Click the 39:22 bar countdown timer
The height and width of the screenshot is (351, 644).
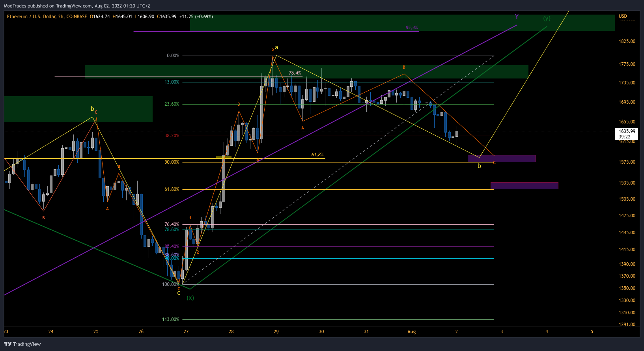(x=624, y=137)
